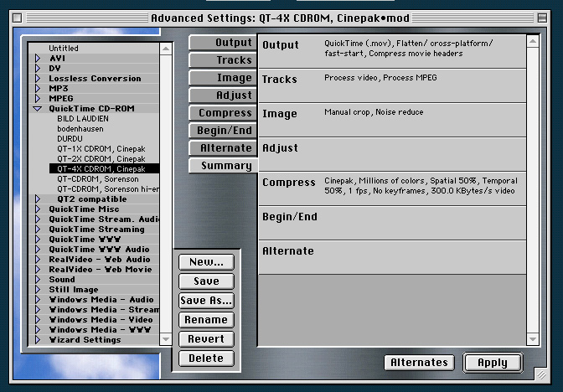
Task: Create a new setting with New...
Action: (x=206, y=262)
